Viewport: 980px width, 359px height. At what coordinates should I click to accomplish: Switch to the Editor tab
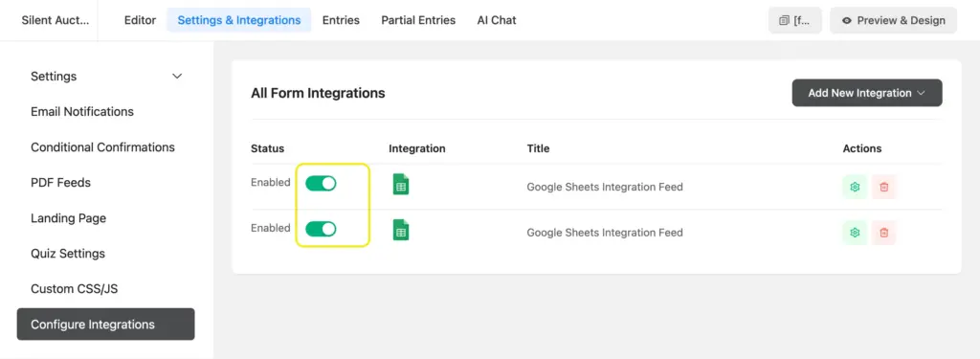click(x=140, y=20)
